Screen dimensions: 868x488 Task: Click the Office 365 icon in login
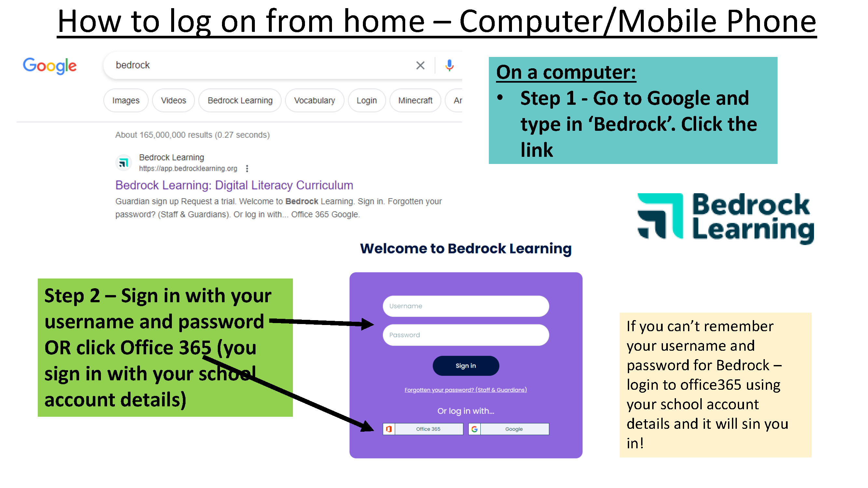click(386, 429)
